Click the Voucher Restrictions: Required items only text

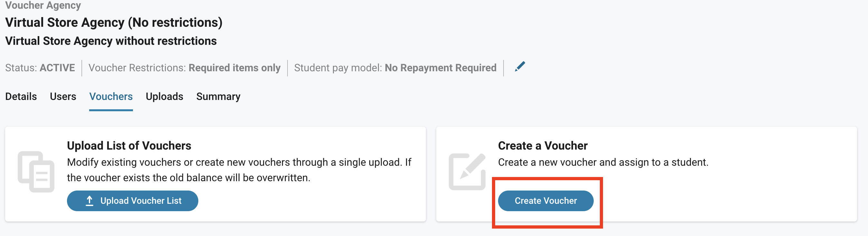184,68
